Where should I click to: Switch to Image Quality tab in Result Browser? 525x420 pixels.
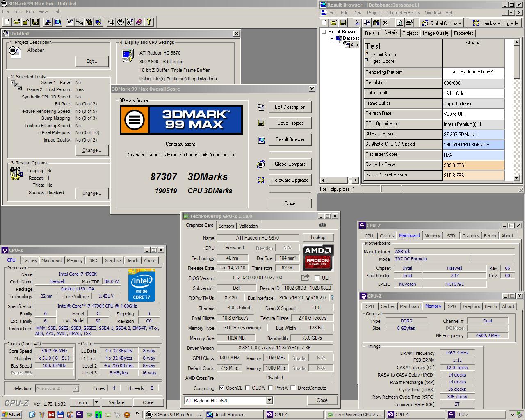pyautogui.click(x=436, y=33)
